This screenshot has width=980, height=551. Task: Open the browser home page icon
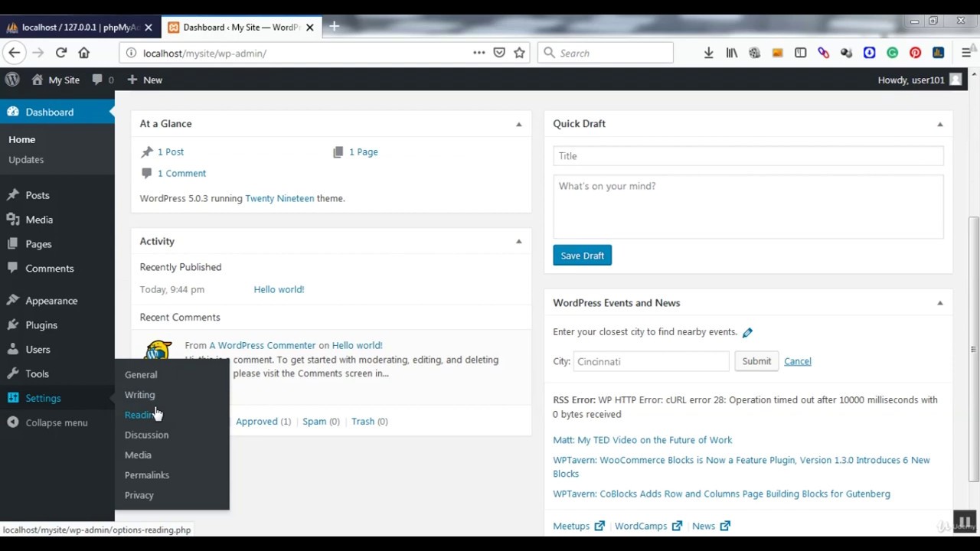coord(84,53)
